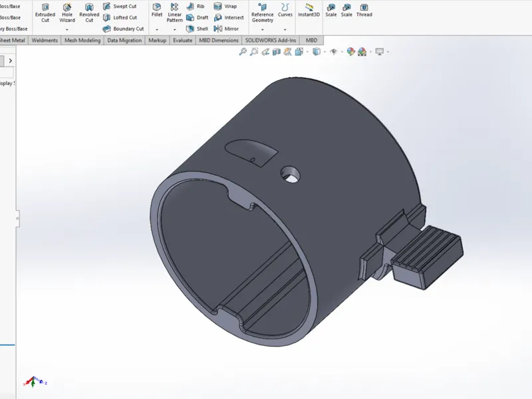
Task: Click the first Scale tool icon
Action: click(x=331, y=10)
